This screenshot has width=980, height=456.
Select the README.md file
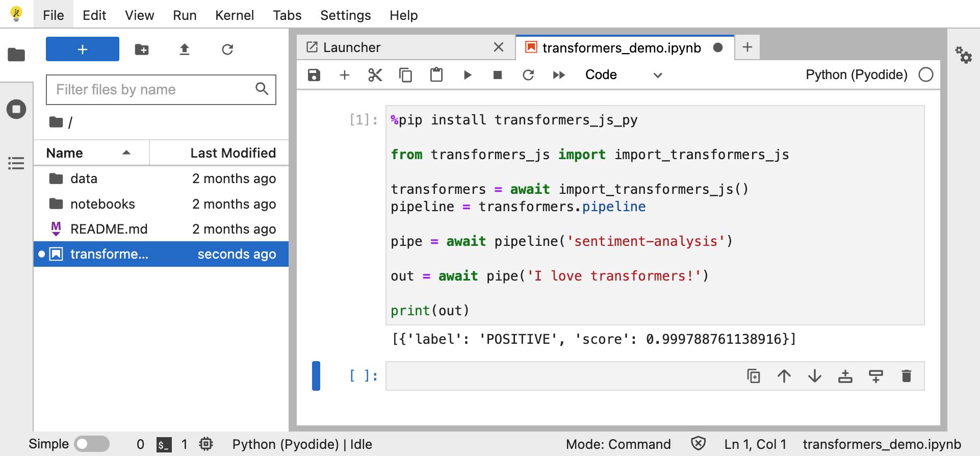pyautogui.click(x=161, y=229)
